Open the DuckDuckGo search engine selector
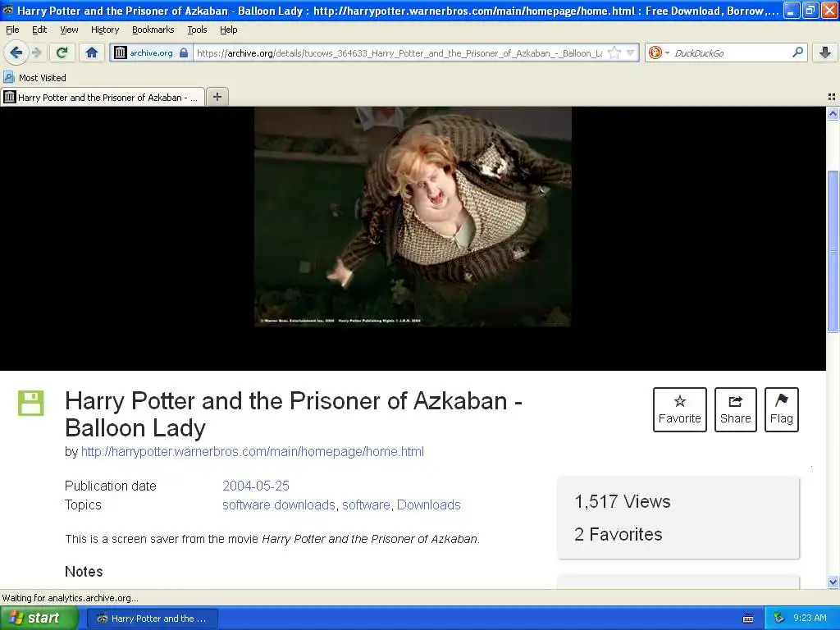This screenshot has height=630, width=840. click(x=659, y=52)
